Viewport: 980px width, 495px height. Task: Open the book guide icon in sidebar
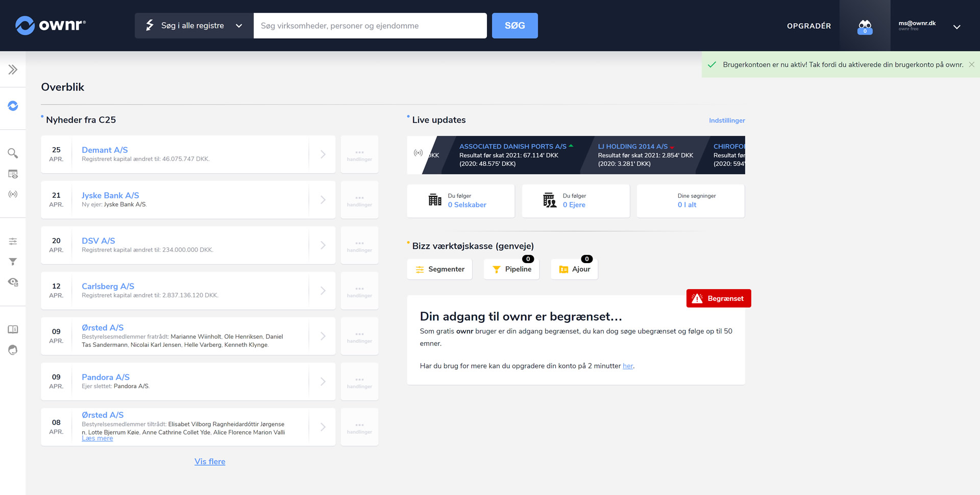coord(13,329)
